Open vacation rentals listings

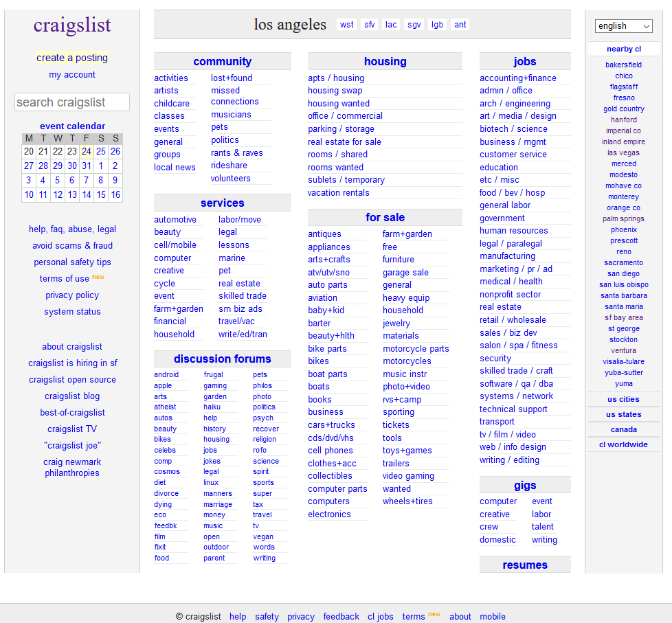point(338,193)
